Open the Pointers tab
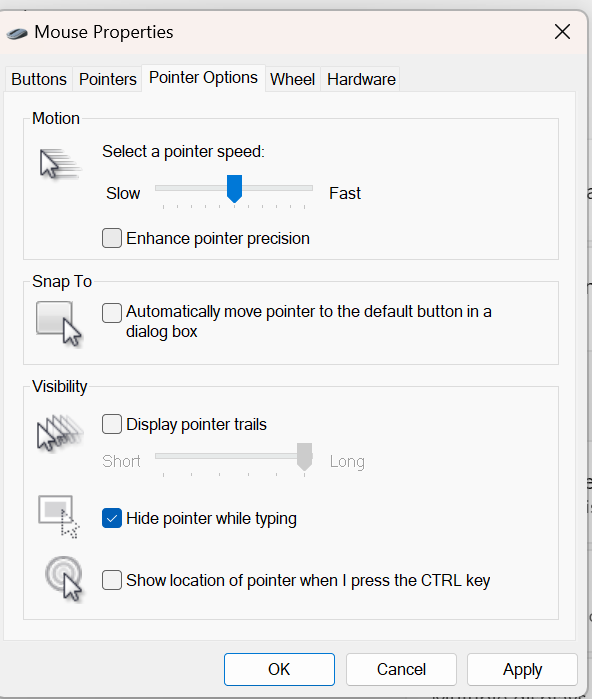592x699 pixels. coord(107,79)
